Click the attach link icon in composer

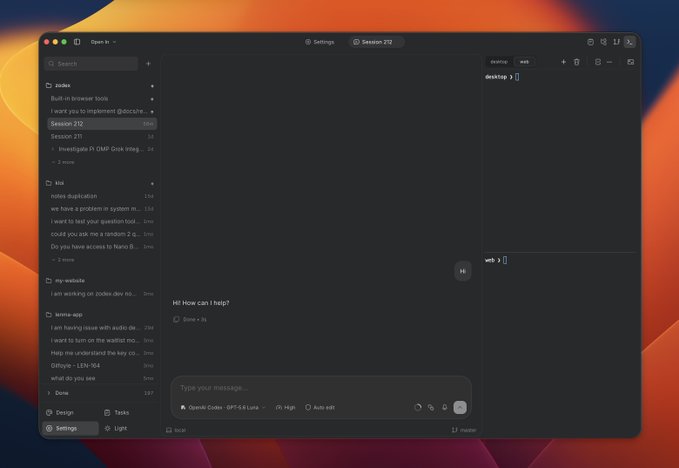431,407
